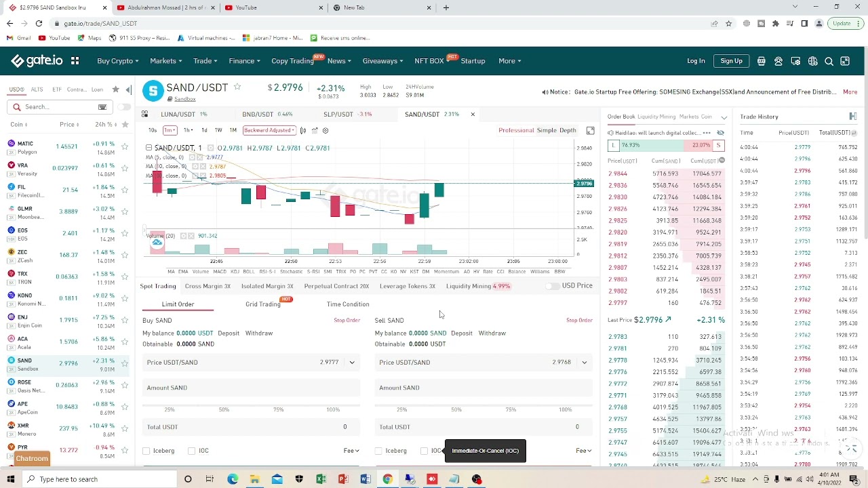868x488 pixels.
Task: Click the notice More link
Action: (x=850, y=91)
